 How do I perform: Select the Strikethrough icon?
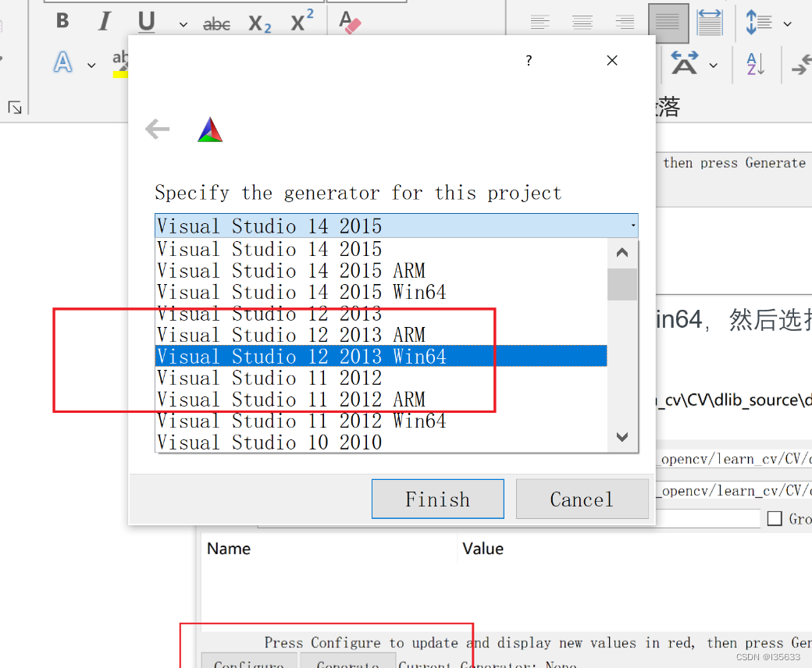[x=216, y=23]
